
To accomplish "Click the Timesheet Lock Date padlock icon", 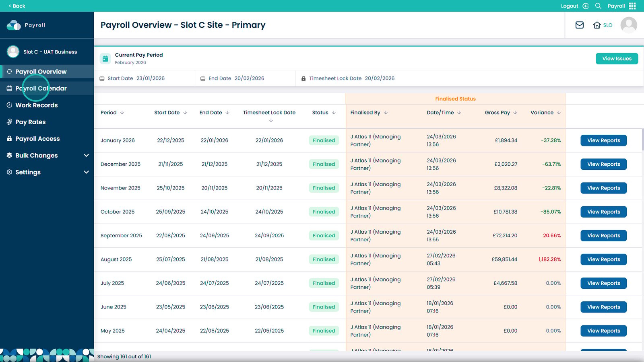I will 303,78.
